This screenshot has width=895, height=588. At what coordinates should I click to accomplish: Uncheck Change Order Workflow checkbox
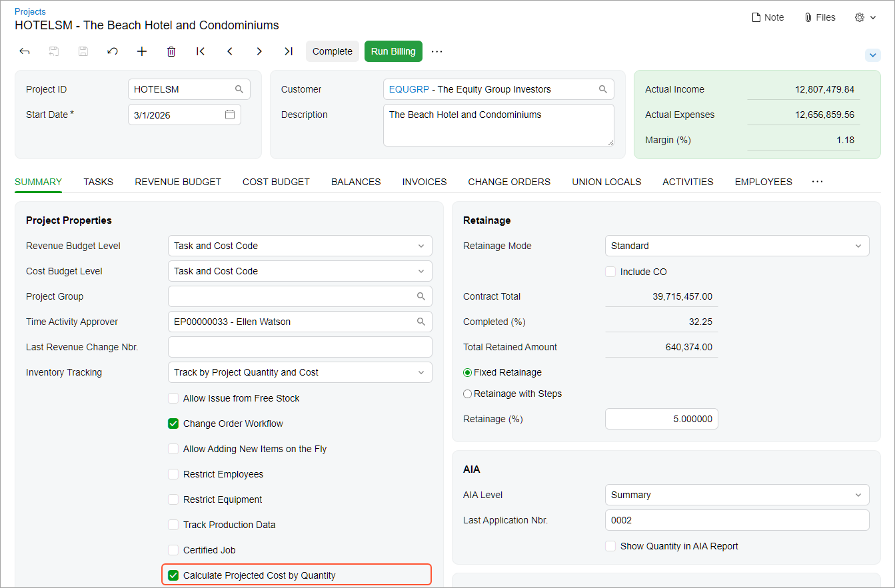[x=173, y=424]
